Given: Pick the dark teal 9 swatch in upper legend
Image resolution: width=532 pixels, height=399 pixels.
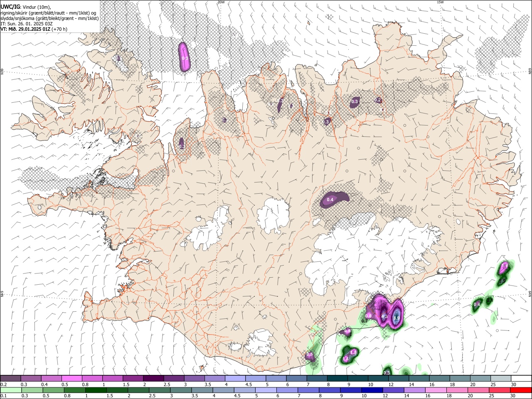Looking at the screenshot, I should coord(357,378).
